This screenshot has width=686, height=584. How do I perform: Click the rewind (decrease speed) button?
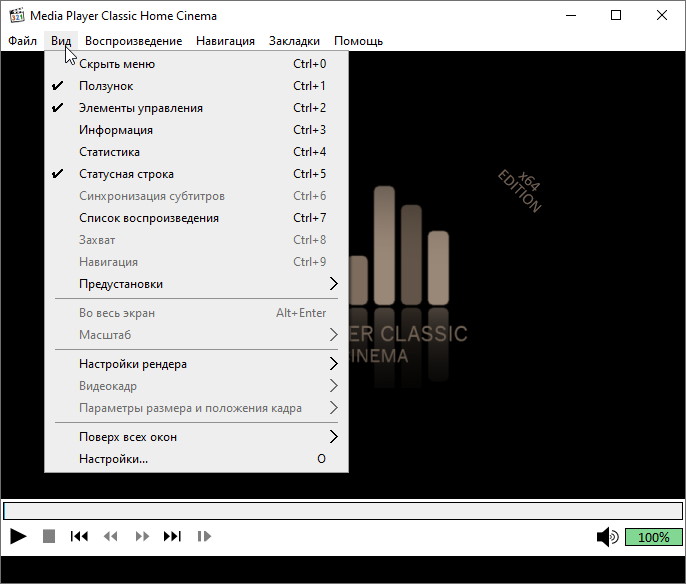coord(111,536)
